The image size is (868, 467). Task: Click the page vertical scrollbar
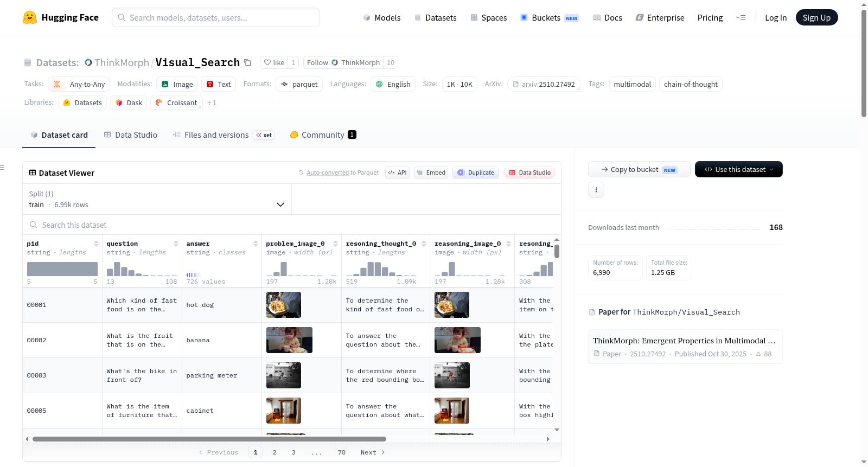pos(864,62)
